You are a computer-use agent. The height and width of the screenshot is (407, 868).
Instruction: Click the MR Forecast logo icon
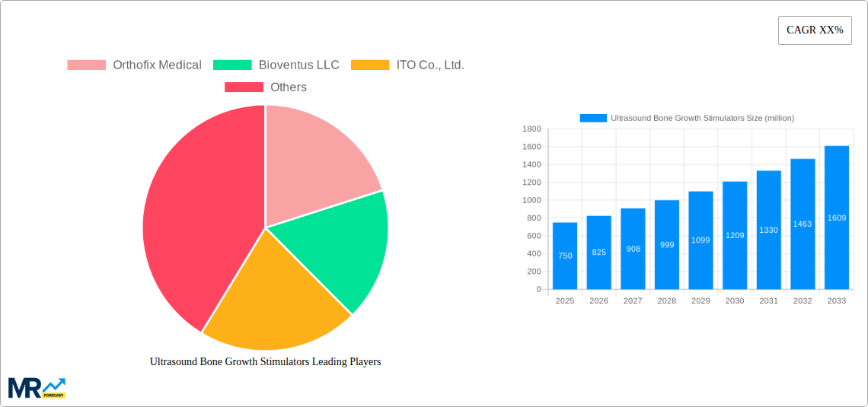click(x=37, y=387)
